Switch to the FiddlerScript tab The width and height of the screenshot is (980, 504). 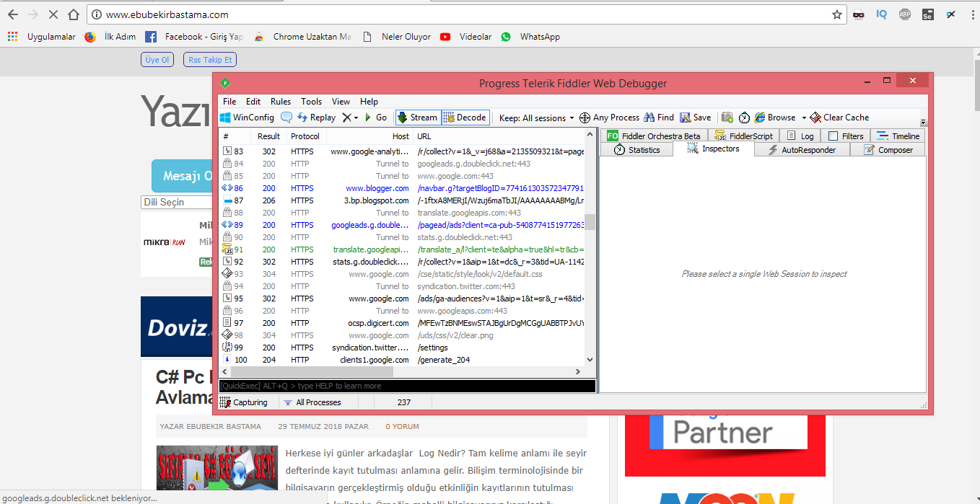click(744, 136)
